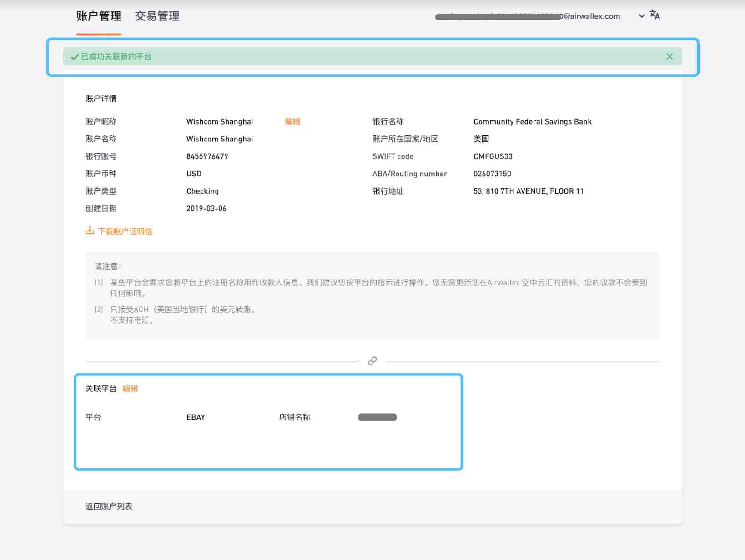
Task: Click the download icon for account certificate
Action: tap(90, 230)
